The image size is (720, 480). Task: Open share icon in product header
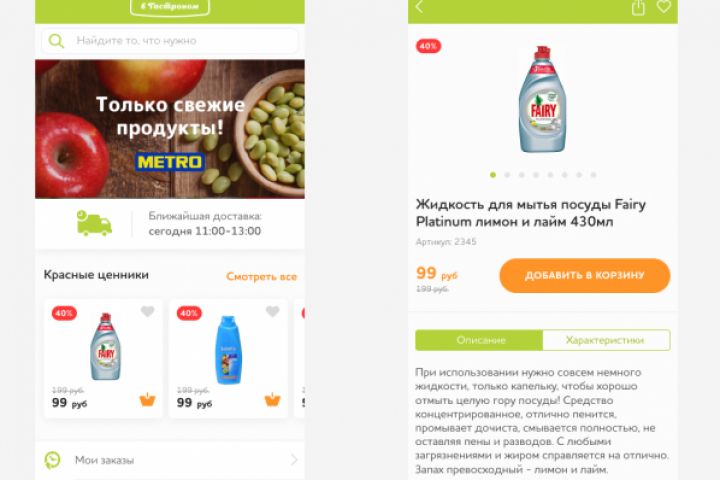[638, 7]
